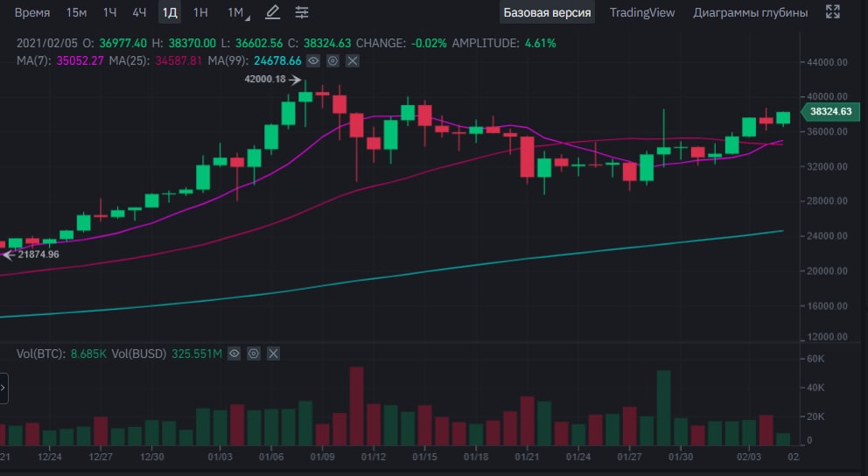Toggle Vol indicator visibility eye

click(234, 353)
